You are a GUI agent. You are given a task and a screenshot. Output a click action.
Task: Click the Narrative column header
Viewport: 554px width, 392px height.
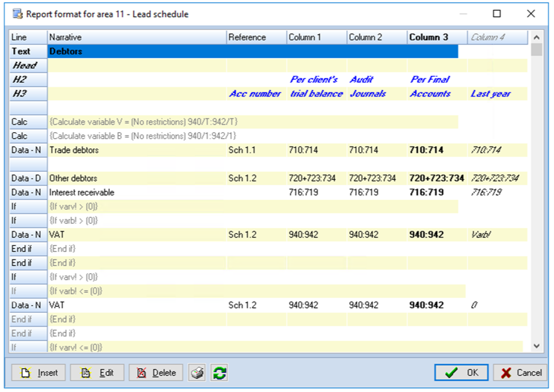[137, 37]
